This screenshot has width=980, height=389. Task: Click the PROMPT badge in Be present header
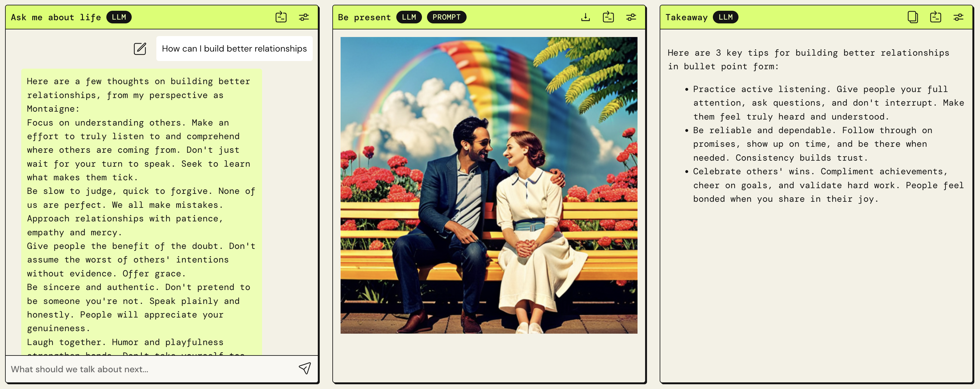tap(446, 17)
